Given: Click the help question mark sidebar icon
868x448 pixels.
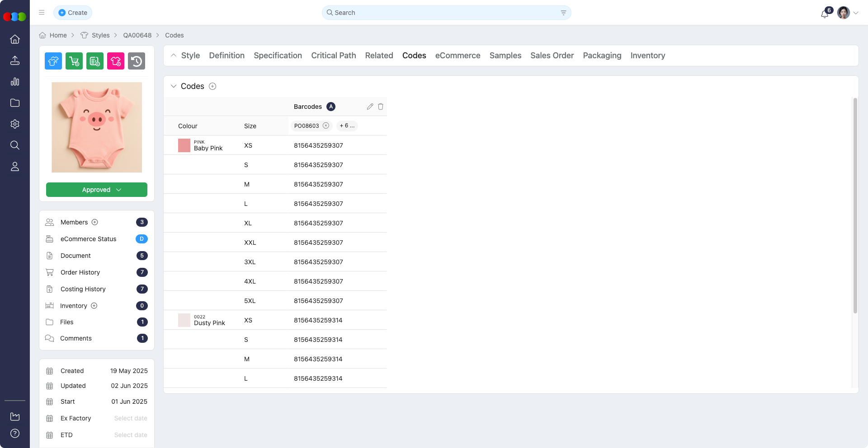Looking at the screenshot, I should (15, 434).
